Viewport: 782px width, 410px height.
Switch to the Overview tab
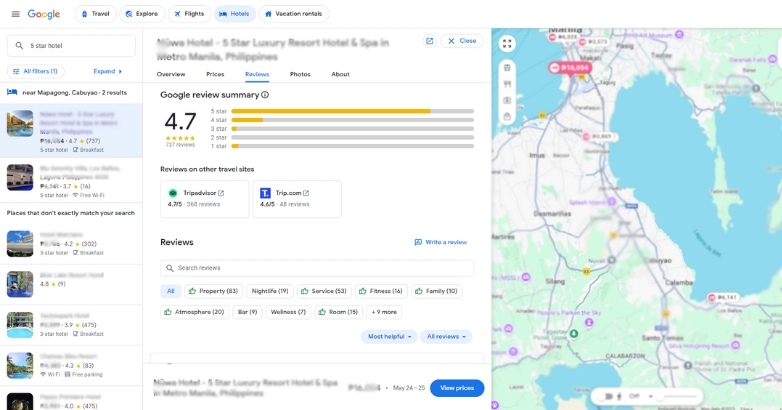[x=171, y=74]
